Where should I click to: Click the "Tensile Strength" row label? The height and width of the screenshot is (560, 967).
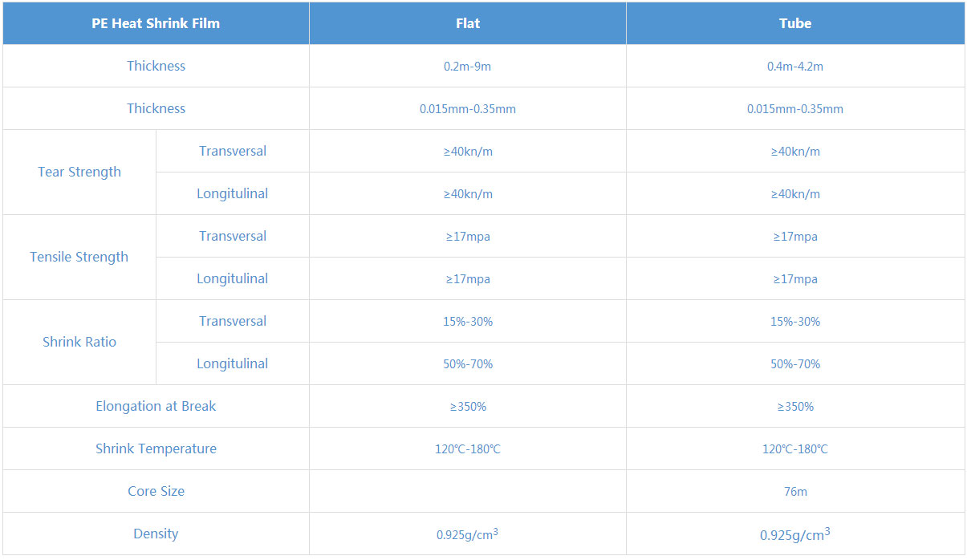pos(79,257)
